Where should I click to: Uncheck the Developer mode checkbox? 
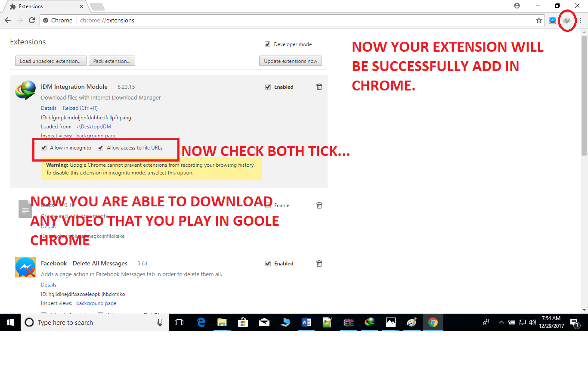tap(268, 44)
